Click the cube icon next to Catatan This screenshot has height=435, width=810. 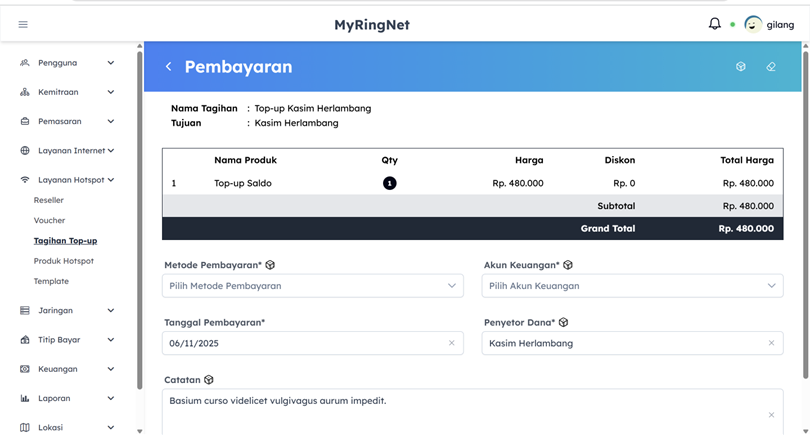(x=209, y=380)
